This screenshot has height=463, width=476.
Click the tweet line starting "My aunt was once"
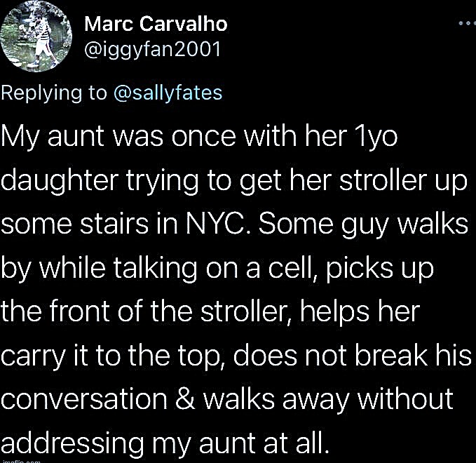click(199, 136)
